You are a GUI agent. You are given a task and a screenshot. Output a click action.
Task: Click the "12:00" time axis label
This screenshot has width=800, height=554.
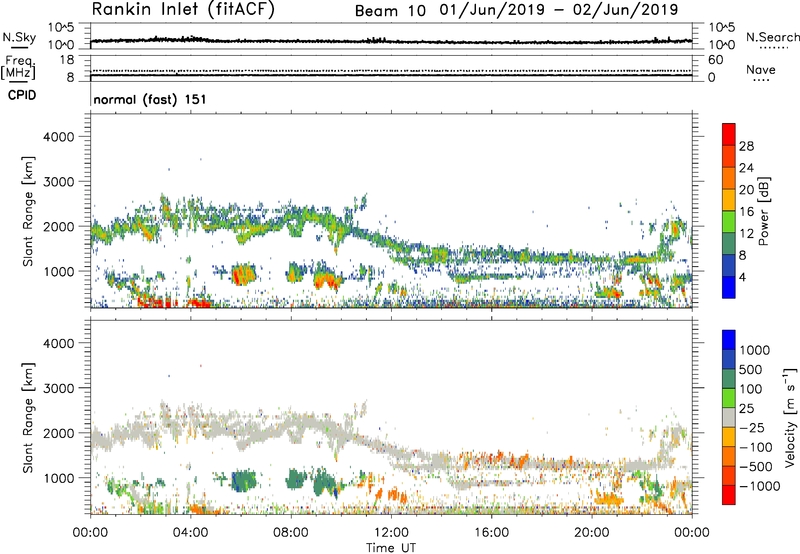click(391, 533)
